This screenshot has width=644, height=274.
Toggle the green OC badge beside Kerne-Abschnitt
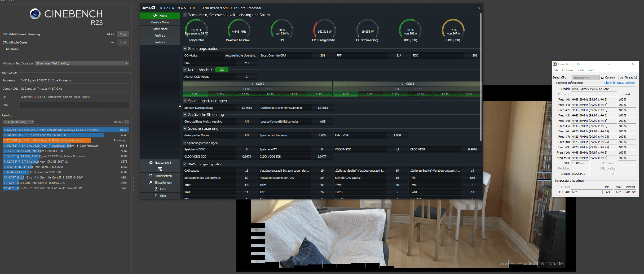[x=222, y=70]
